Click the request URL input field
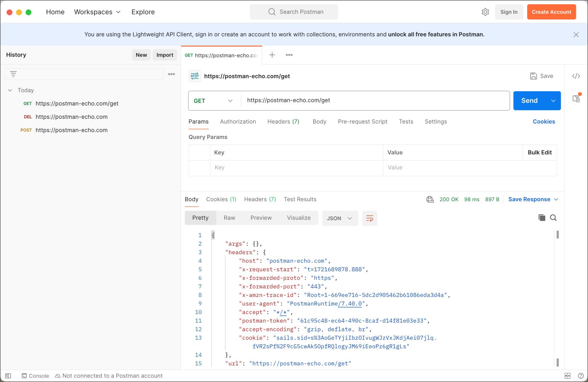588x382 pixels. (375, 100)
